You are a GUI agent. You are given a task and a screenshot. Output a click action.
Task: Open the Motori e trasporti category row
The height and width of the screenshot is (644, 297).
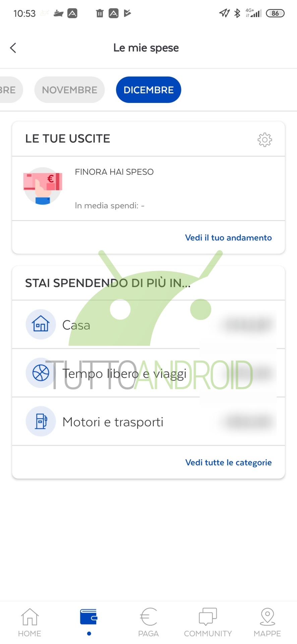pos(148,422)
